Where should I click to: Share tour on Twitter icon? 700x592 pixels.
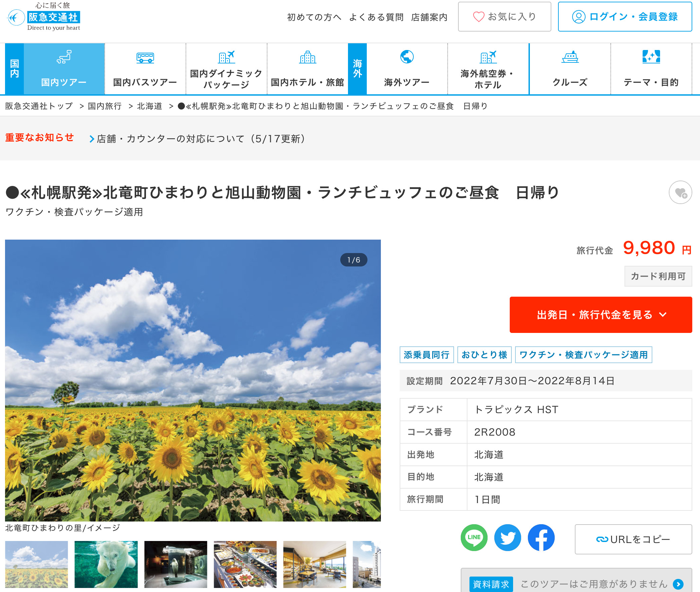pos(507,538)
